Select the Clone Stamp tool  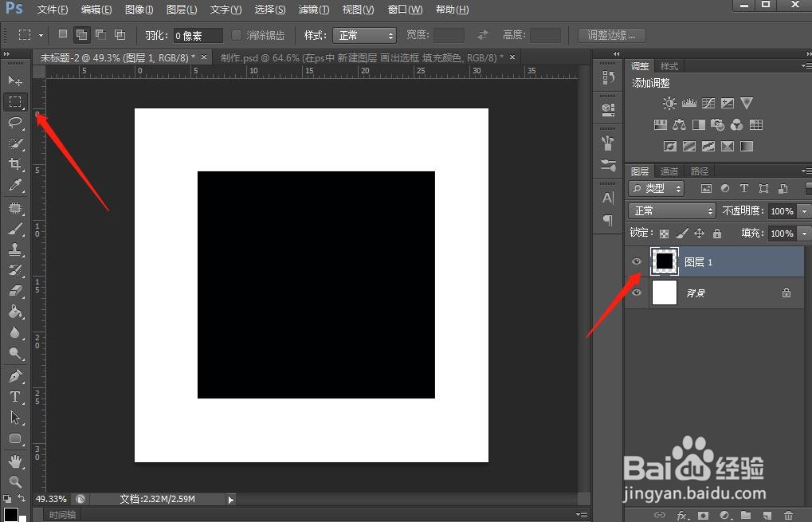pyautogui.click(x=15, y=249)
